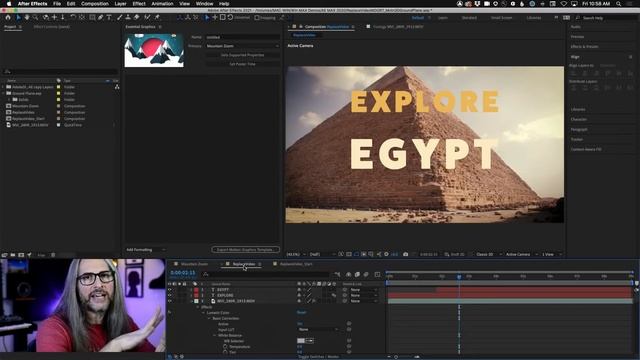Collapse the Ground Plane.aep folder in Project
Screen dimensions: 640x360
click(x=3, y=93)
